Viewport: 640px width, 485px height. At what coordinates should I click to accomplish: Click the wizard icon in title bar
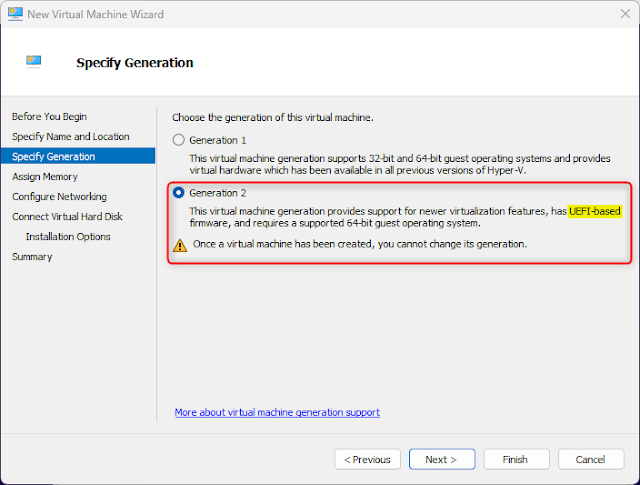[x=15, y=14]
